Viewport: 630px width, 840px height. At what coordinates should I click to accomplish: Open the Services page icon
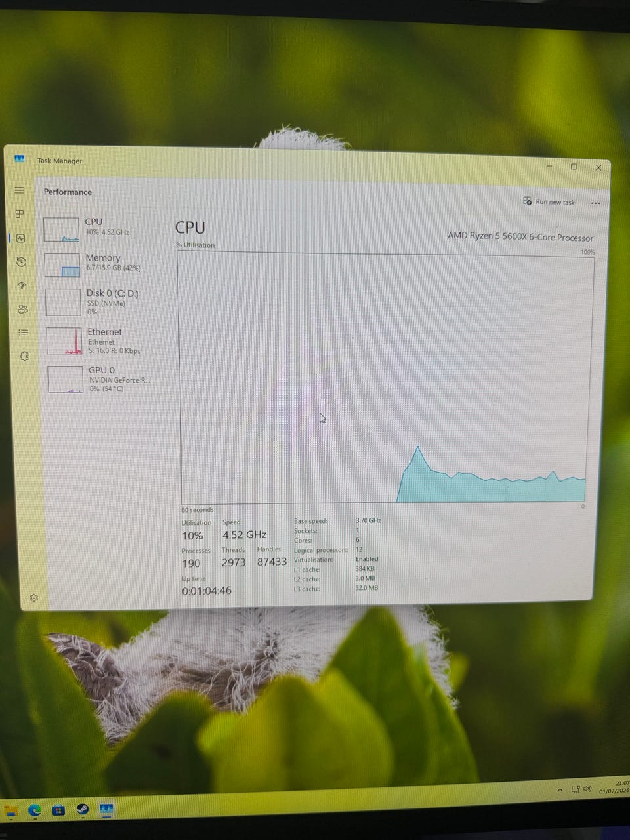[x=24, y=356]
